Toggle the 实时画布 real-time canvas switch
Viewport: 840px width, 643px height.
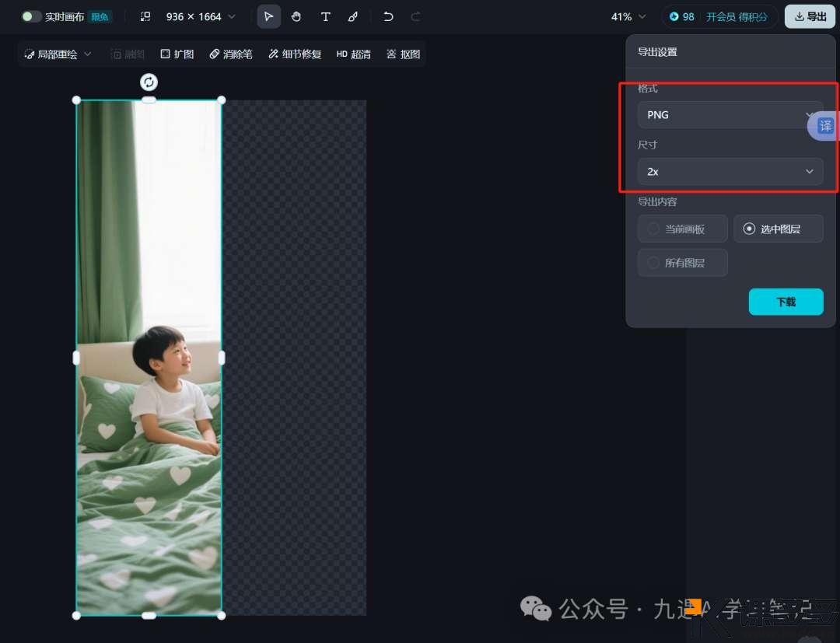click(31, 16)
